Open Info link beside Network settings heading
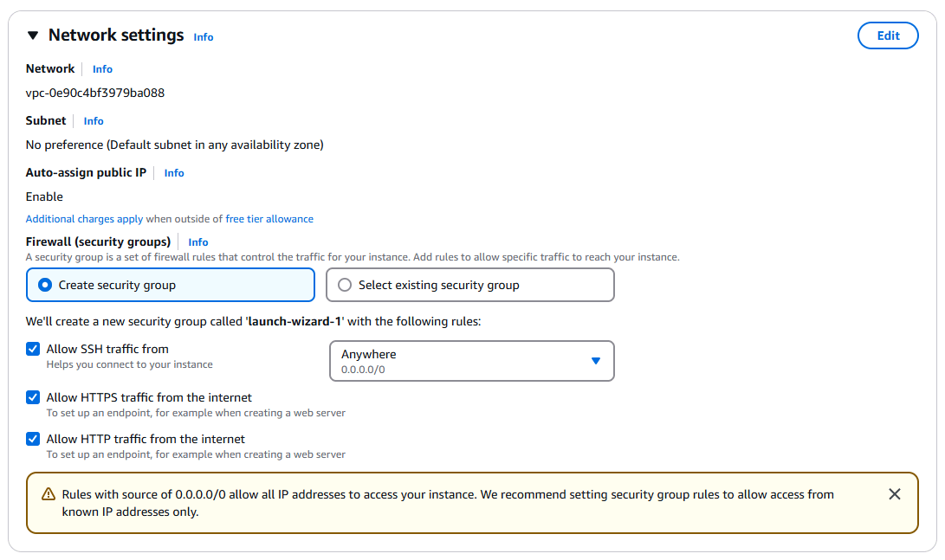The image size is (945, 560). click(204, 37)
